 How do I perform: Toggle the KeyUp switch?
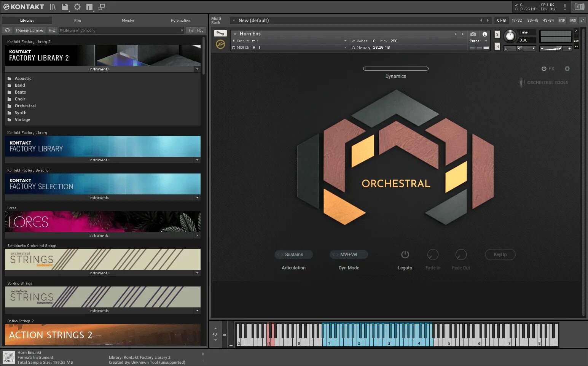tap(500, 255)
